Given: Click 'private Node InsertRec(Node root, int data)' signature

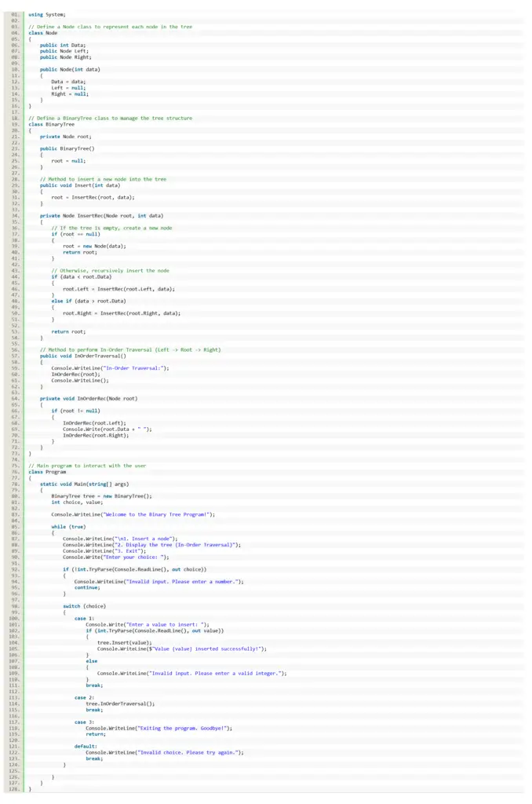Looking at the screenshot, I should point(101,216).
